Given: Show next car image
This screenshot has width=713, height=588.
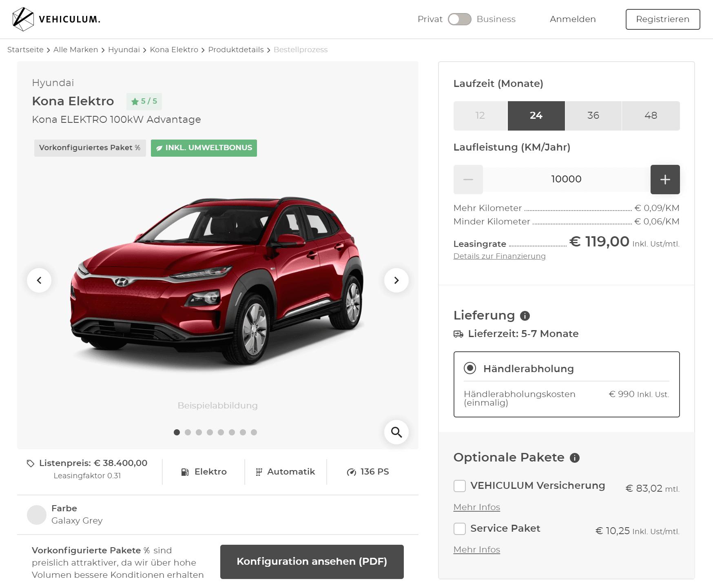Looking at the screenshot, I should pos(396,280).
